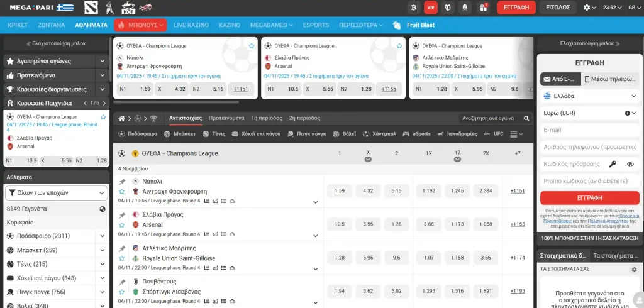
Task: Open the ΜΠΟΝΟΥΣ menu
Action: coord(140,25)
